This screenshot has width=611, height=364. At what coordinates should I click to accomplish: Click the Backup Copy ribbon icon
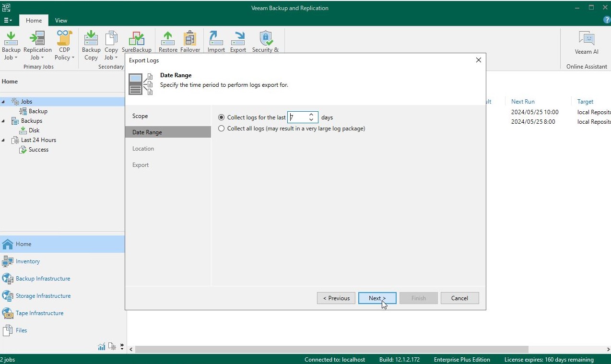(x=91, y=46)
